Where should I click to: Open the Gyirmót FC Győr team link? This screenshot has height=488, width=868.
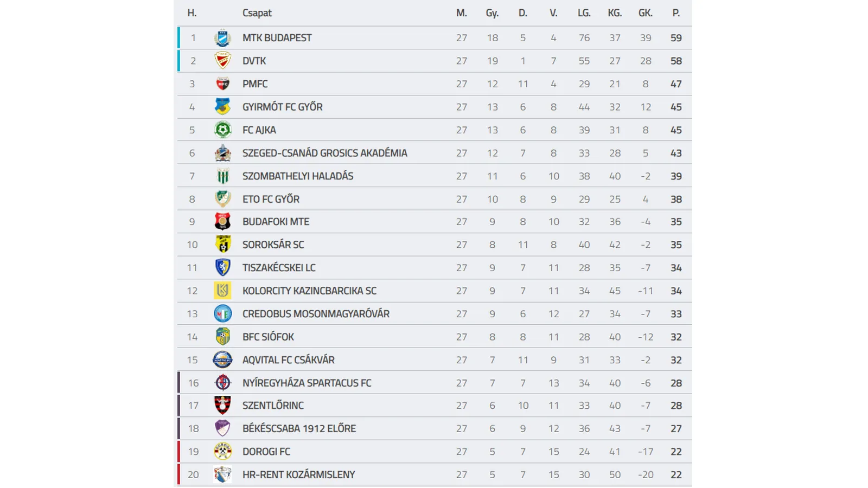(x=282, y=107)
